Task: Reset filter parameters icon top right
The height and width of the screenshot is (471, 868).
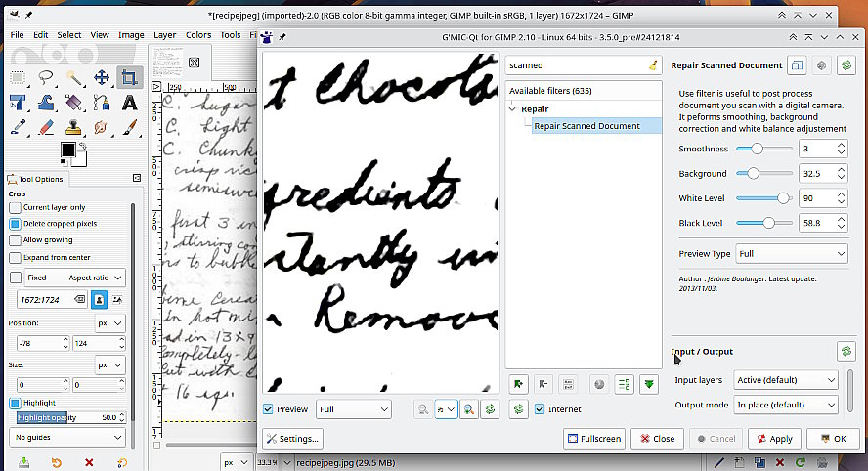Action: click(846, 65)
